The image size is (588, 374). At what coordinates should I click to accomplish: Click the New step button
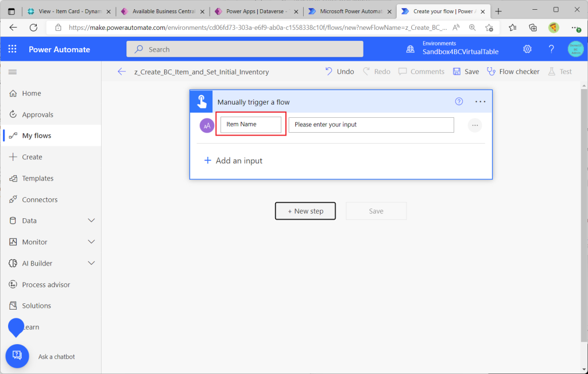coord(305,211)
